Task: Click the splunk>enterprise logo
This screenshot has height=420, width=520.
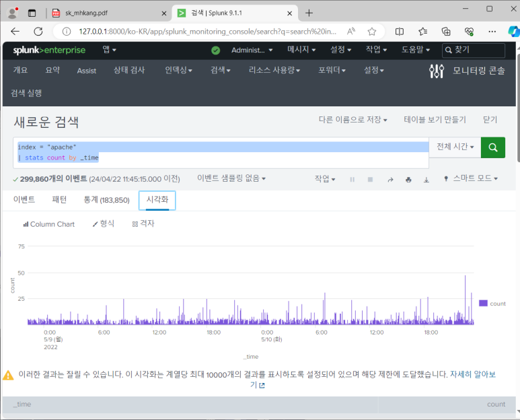Action: coord(49,50)
